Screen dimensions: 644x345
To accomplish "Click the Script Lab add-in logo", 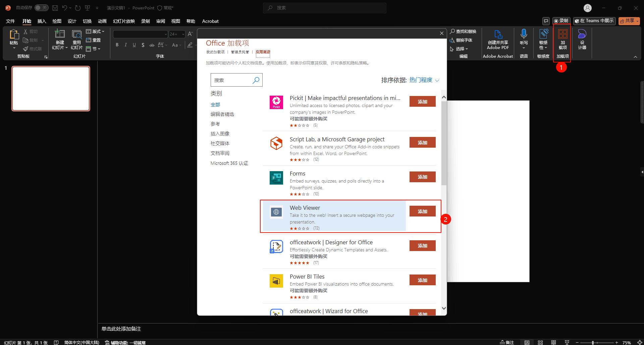I will 276,143.
